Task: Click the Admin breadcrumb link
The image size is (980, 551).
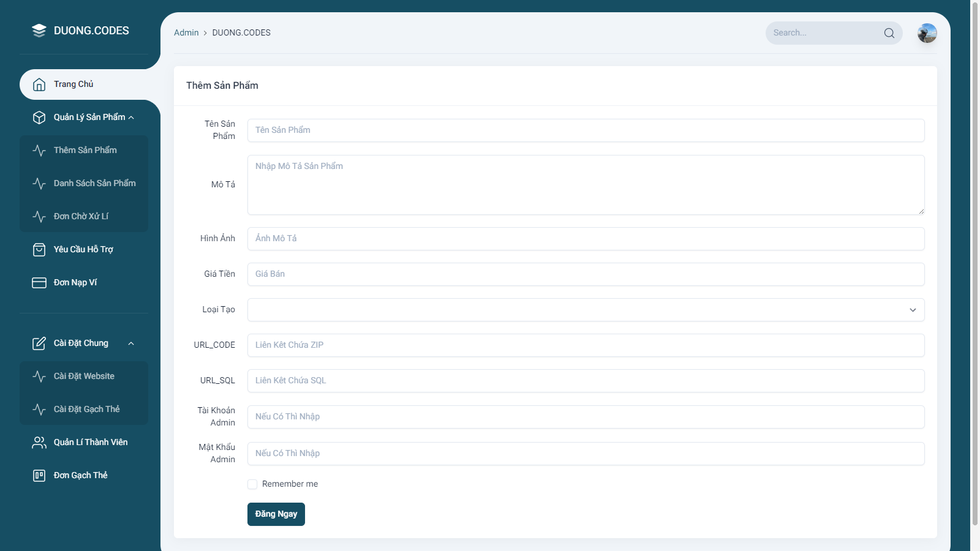Action: 186,33
